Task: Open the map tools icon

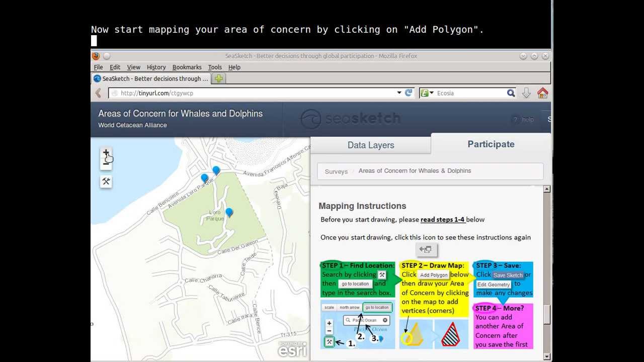Action: 106,182
